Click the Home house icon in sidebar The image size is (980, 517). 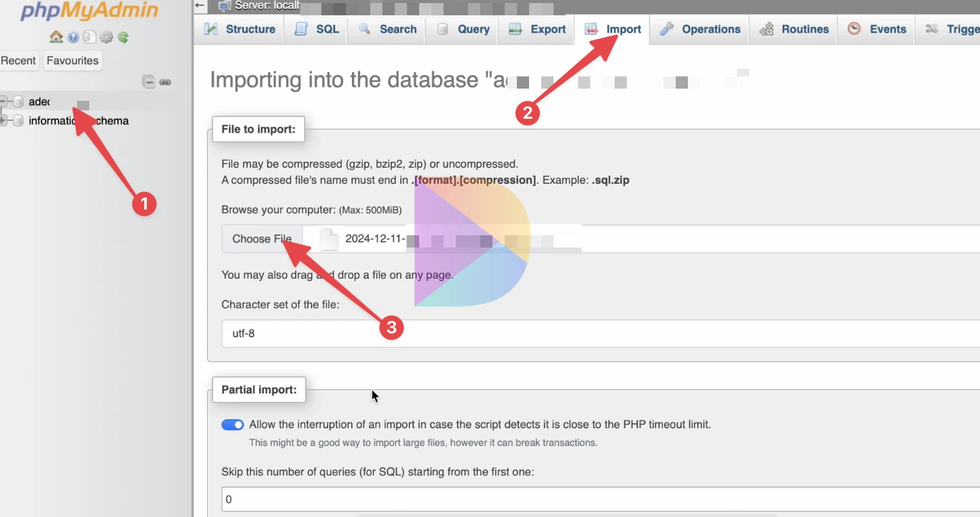tap(56, 37)
